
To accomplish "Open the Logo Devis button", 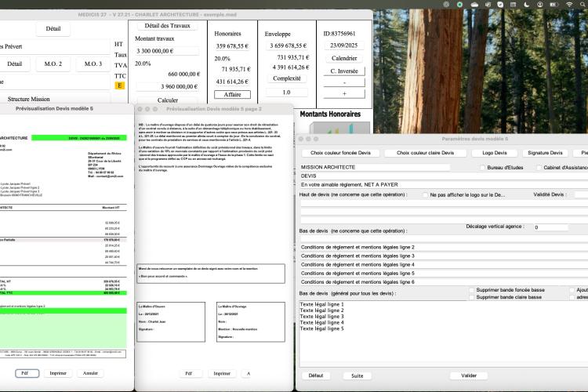I will (494, 153).
